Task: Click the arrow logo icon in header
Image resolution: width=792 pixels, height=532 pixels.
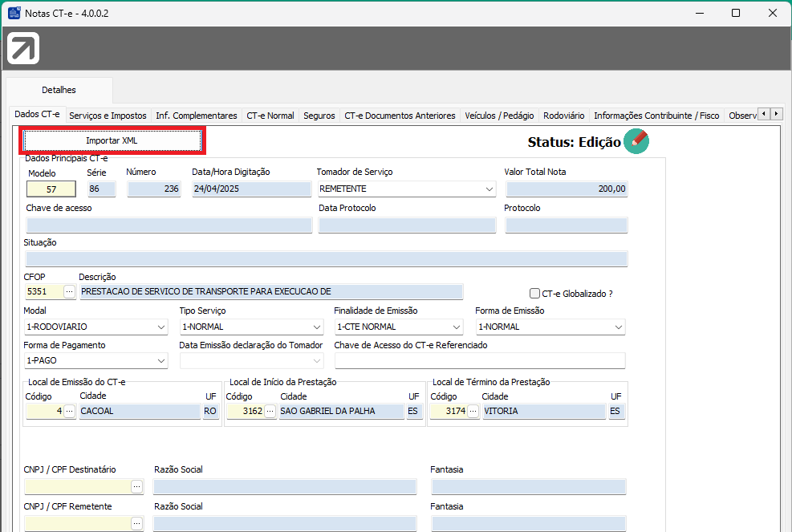Action: (23, 49)
